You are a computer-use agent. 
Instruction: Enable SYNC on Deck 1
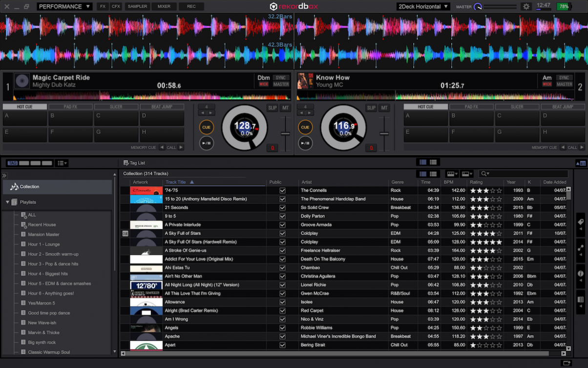(281, 78)
